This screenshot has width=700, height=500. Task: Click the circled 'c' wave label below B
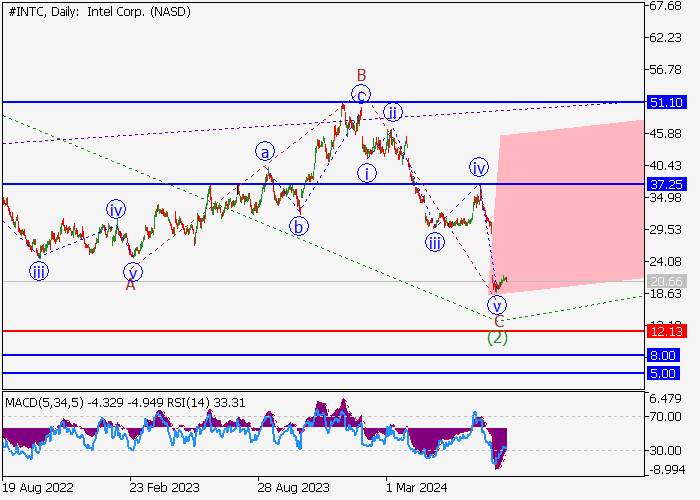click(361, 94)
